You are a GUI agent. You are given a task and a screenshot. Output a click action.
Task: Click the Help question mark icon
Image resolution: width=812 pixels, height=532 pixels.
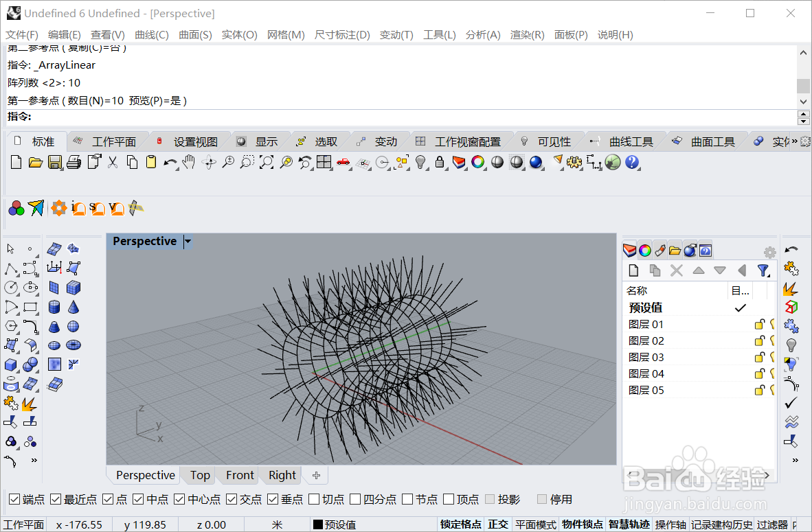632,163
